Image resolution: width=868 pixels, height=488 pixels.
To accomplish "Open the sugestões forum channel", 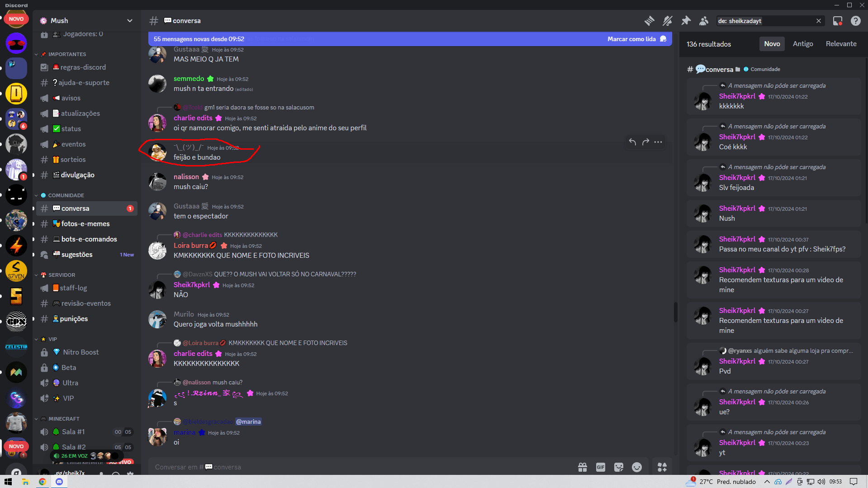I will coord(86,255).
